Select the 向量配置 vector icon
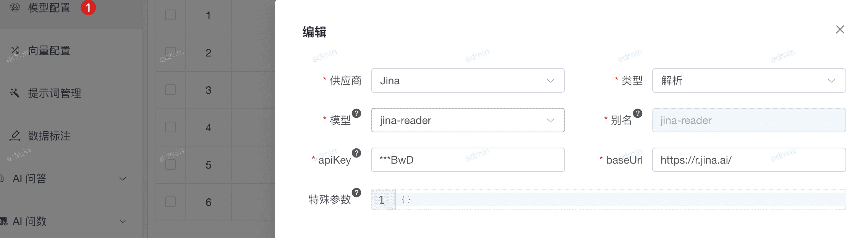The width and height of the screenshot is (868, 238). pos(15,50)
